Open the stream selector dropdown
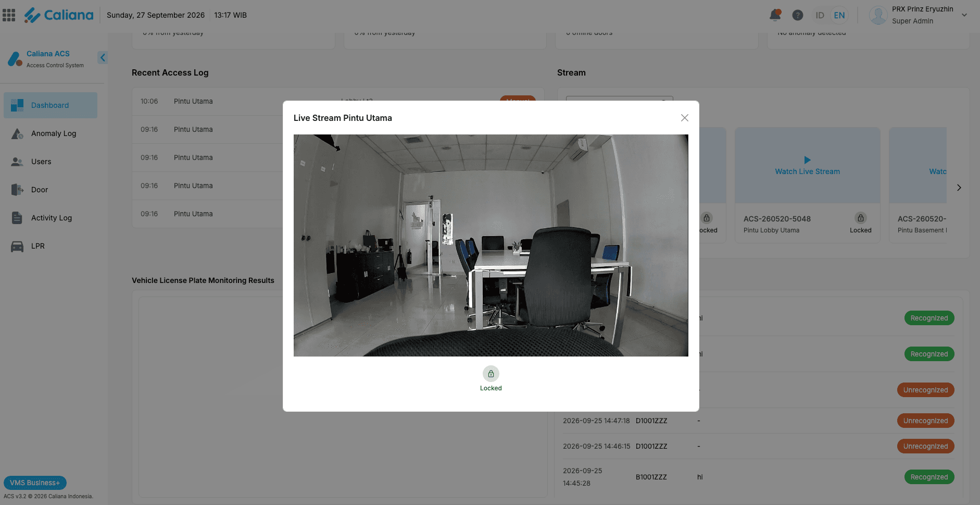 coord(620,98)
